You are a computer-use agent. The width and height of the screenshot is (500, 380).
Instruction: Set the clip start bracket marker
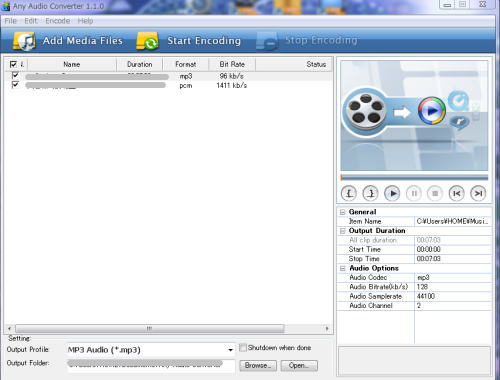(x=349, y=193)
